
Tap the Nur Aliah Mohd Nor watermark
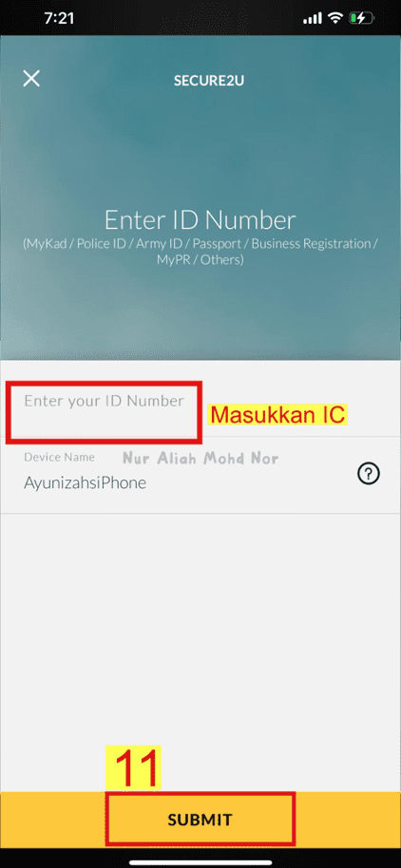pyautogui.click(x=200, y=458)
